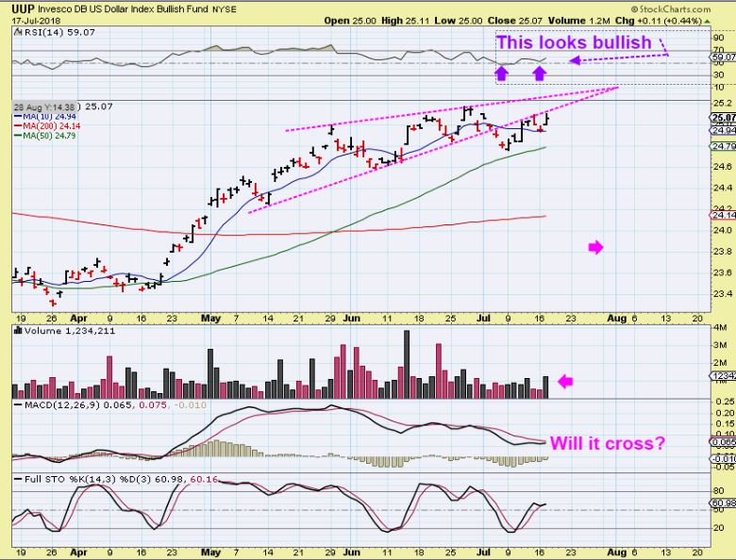The height and width of the screenshot is (560, 736).
Task: Click the 59.07 RSI value tag
Action: [724, 58]
